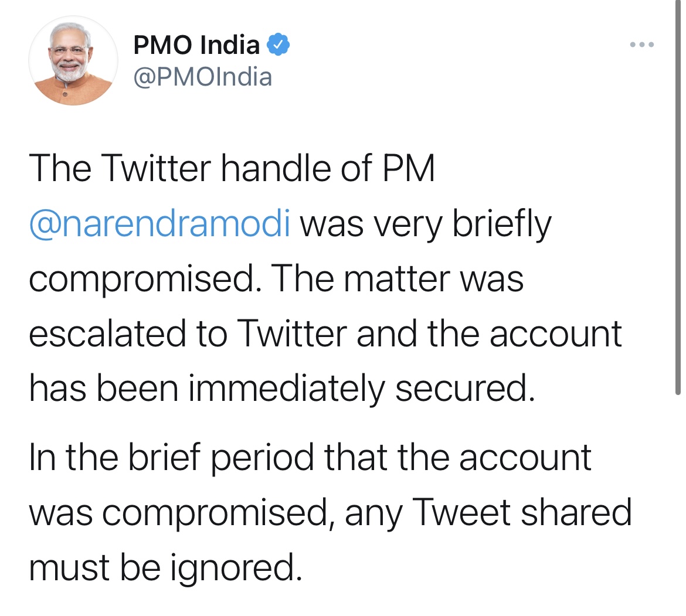The height and width of the screenshot is (616, 686).
Task: Click the line "has been immediately secured."
Action: click(x=282, y=389)
